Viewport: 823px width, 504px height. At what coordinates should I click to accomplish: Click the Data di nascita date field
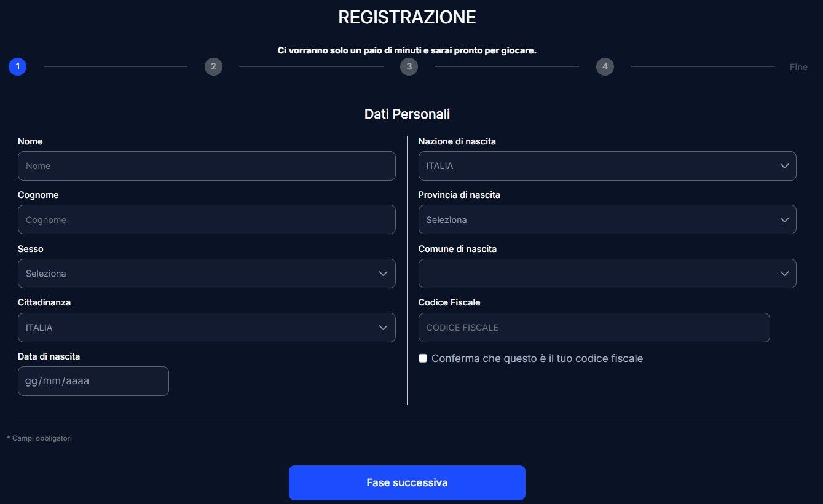[x=93, y=381]
